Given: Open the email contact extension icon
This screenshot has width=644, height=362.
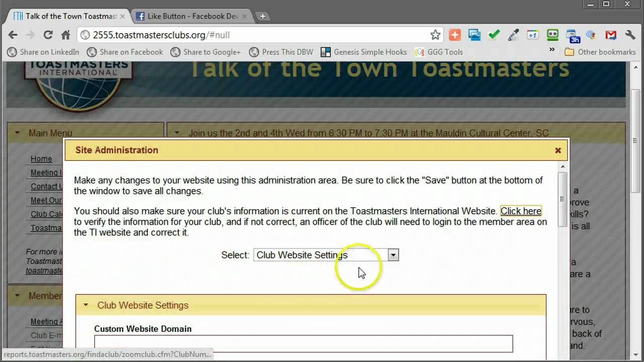Looking at the screenshot, I should point(591,35).
